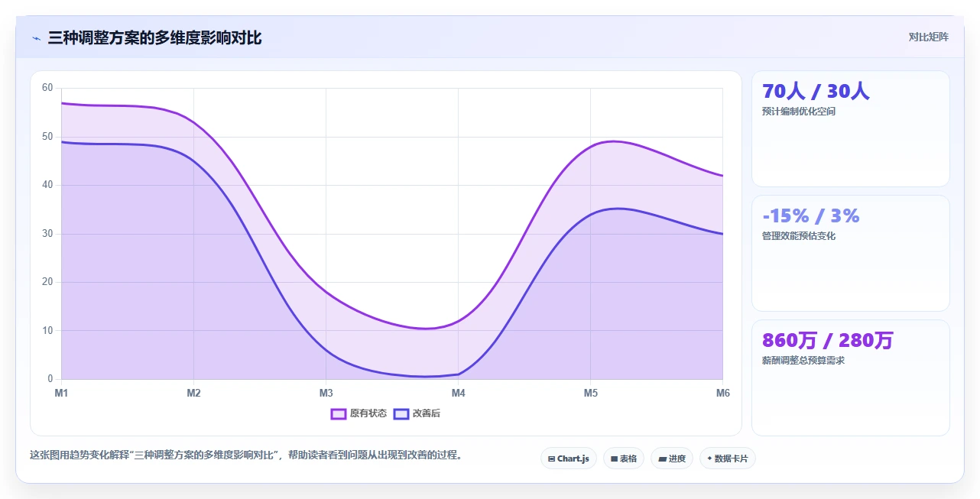Toggle the 原有状态 legend series

point(359,413)
